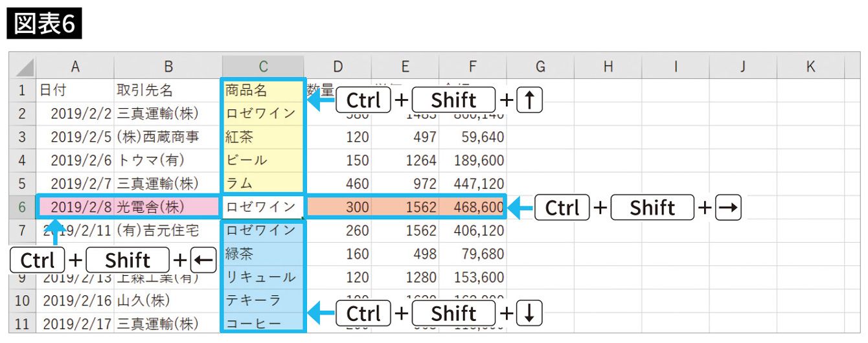Viewport: 868px width, 343px height.
Task: Select column A header
Action: click(x=75, y=67)
